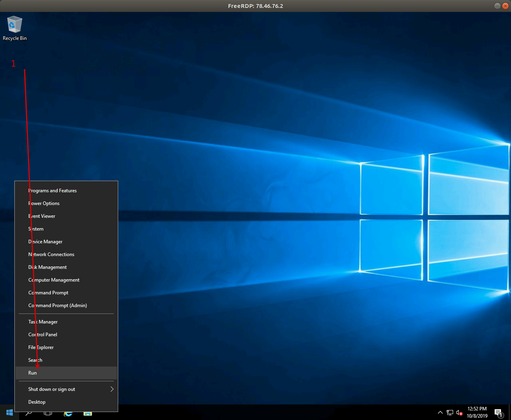Open Internet Explorer from the taskbar

click(x=68, y=414)
